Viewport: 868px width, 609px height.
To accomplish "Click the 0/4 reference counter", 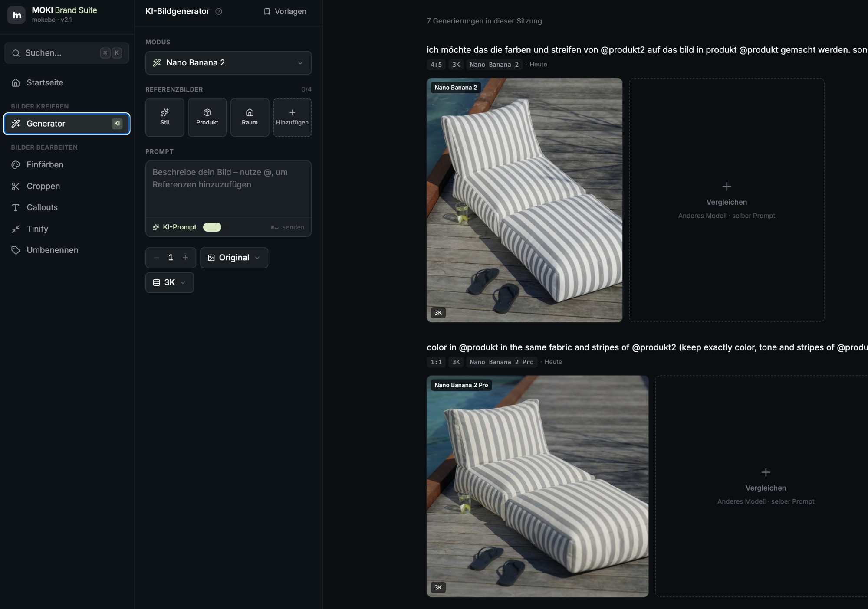I will pyautogui.click(x=306, y=89).
